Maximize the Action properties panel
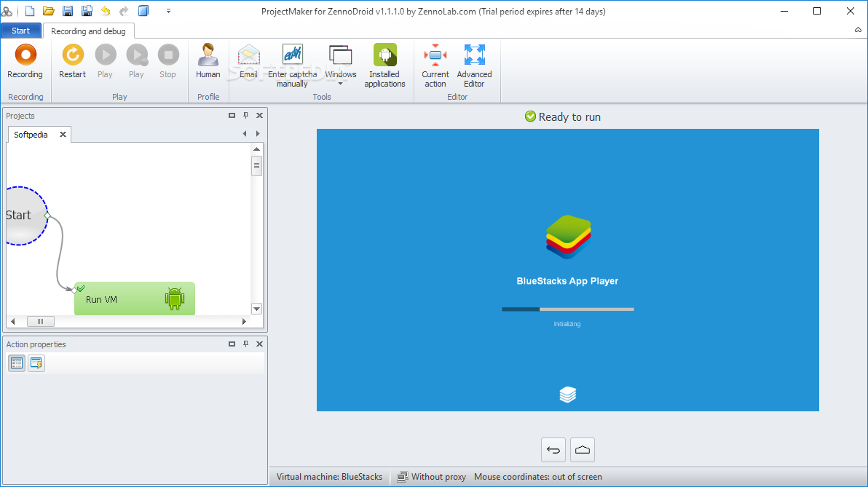Viewport: 868px width, 487px height. pyautogui.click(x=232, y=344)
